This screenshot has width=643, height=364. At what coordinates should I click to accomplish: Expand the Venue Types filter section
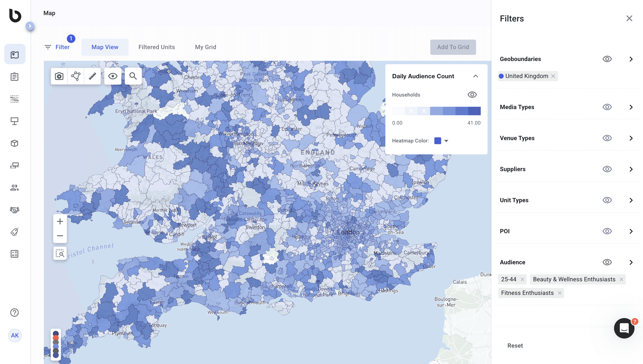pyautogui.click(x=631, y=138)
